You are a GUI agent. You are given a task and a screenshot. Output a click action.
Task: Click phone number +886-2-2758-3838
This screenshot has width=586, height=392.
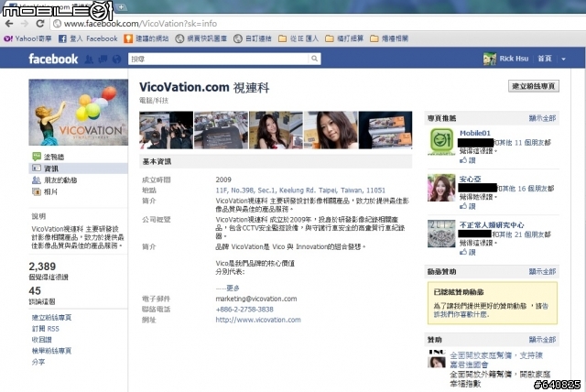click(x=244, y=309)
